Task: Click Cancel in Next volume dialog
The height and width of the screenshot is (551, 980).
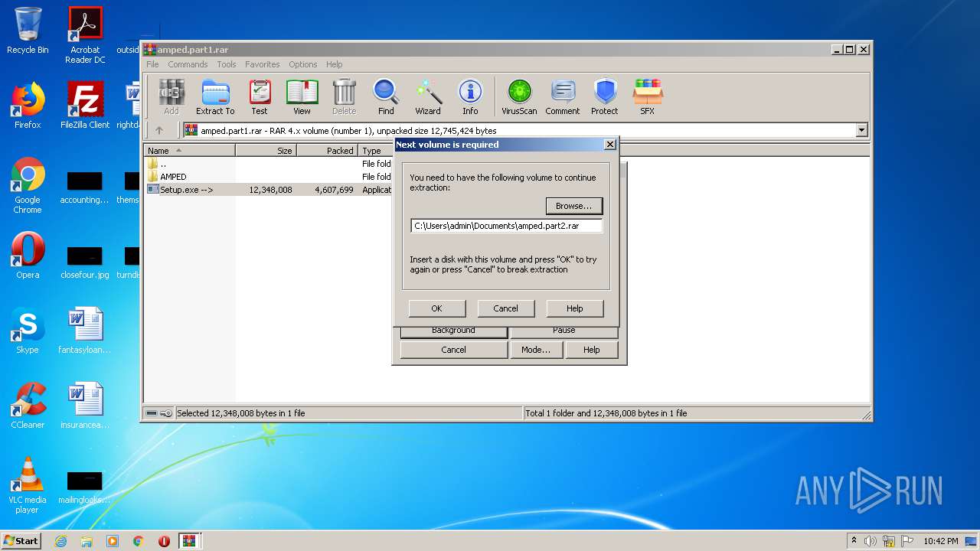Action: 505,308
